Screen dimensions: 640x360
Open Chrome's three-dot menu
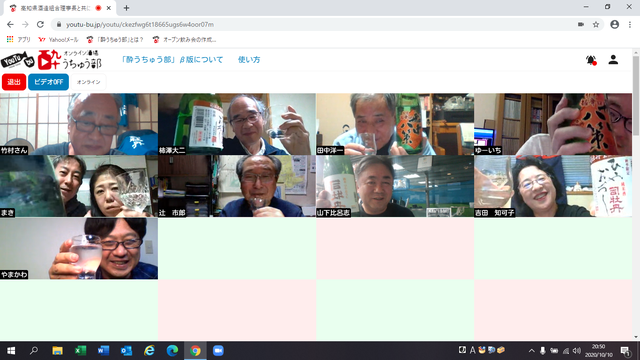630,24
